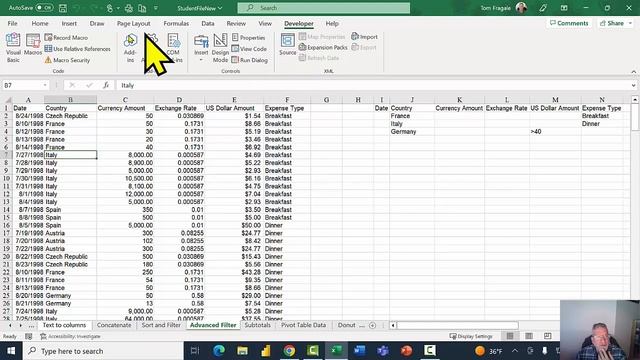Viewport: 640px width, 360px height.
Task: Switch to Normal view
Action: pos(510,336)
